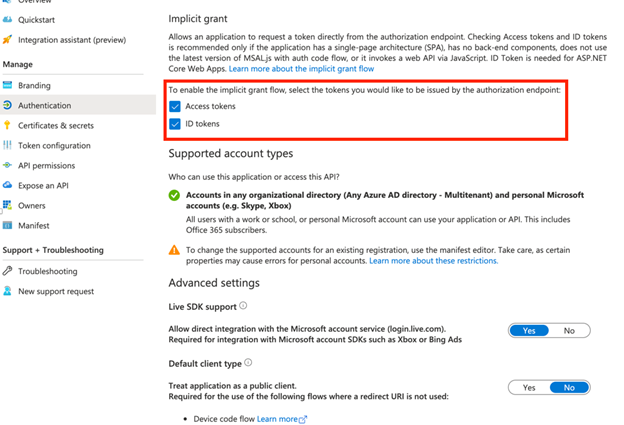Click the Branding icon in sidebar
The image size is (624, 425).
pos(8,86)
